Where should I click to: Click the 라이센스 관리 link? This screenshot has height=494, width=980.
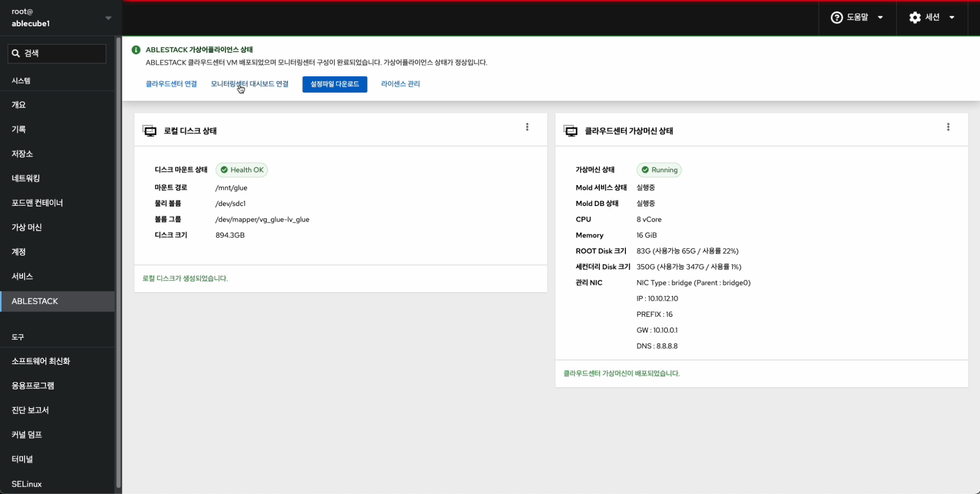point(400,84)
